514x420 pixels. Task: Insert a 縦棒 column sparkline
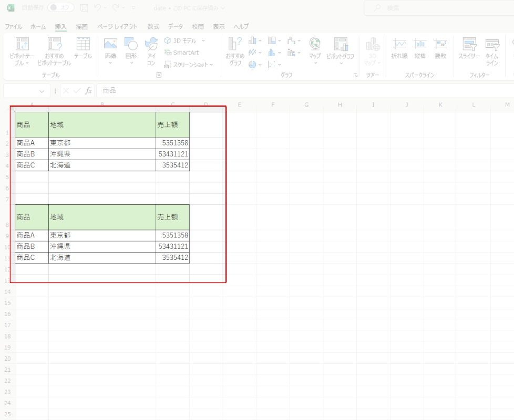click(420, 48)
